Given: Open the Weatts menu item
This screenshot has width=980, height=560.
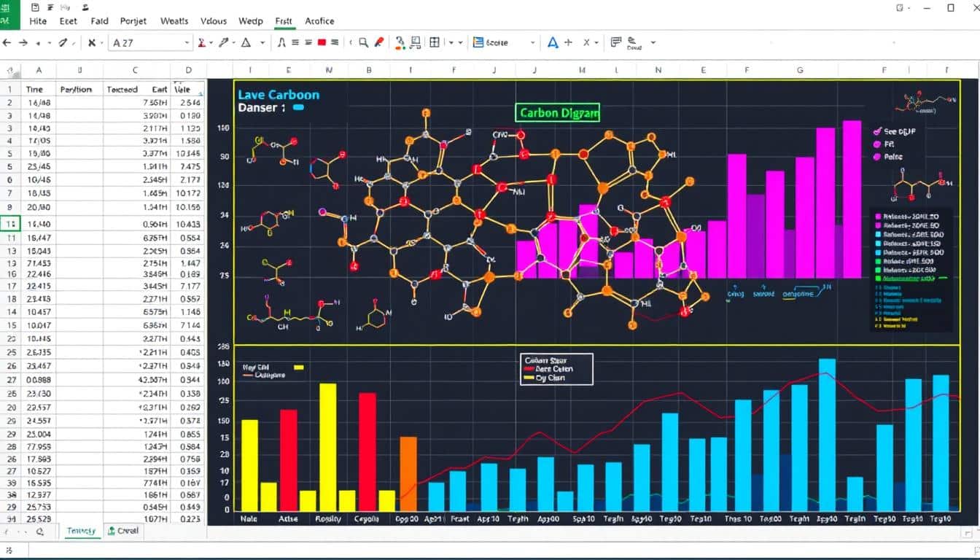Looking at the screenshot, I should (174, 21).
